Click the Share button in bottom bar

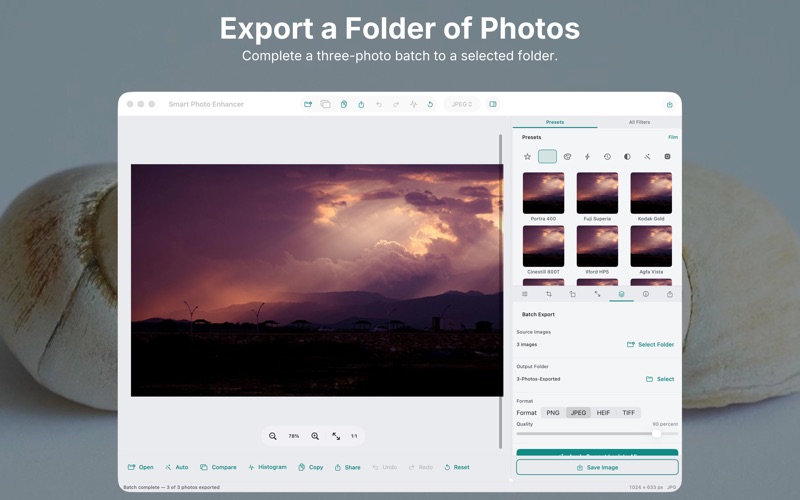347,467
